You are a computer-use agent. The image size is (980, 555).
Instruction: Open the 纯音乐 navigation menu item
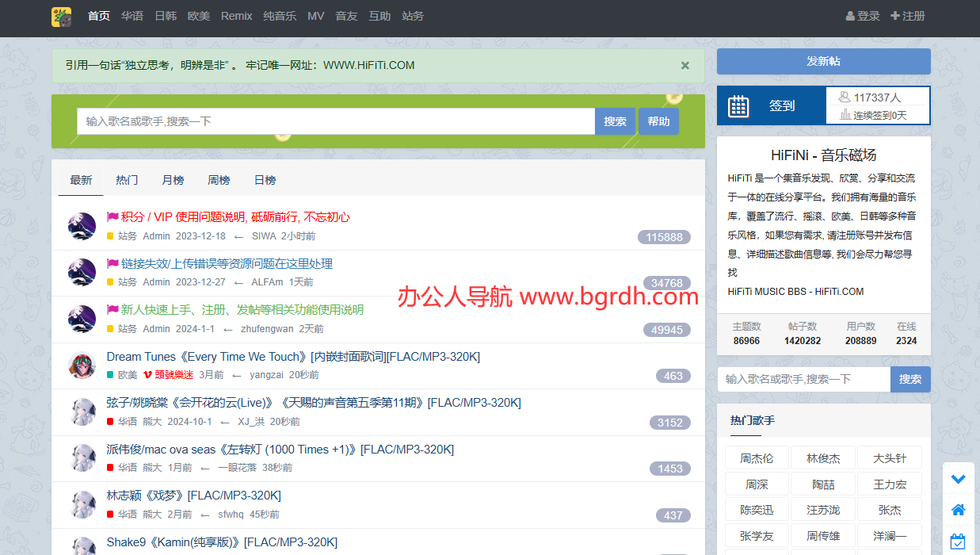(280, 16)
